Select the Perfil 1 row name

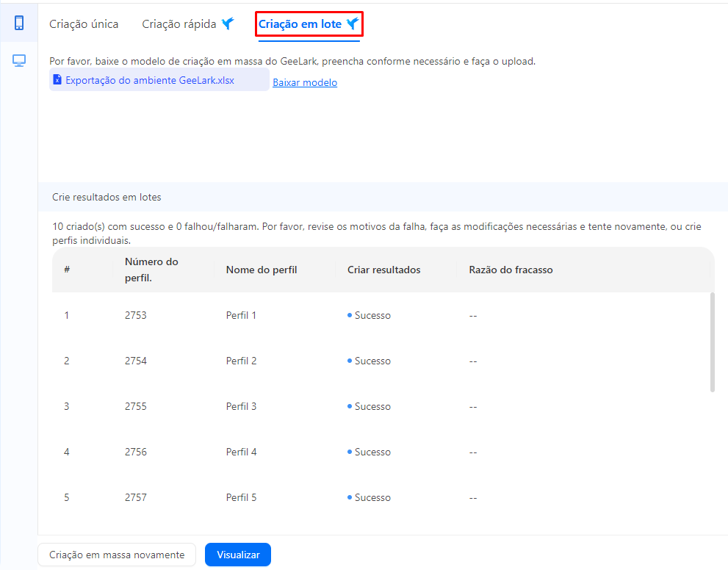(x=241, y=316)
